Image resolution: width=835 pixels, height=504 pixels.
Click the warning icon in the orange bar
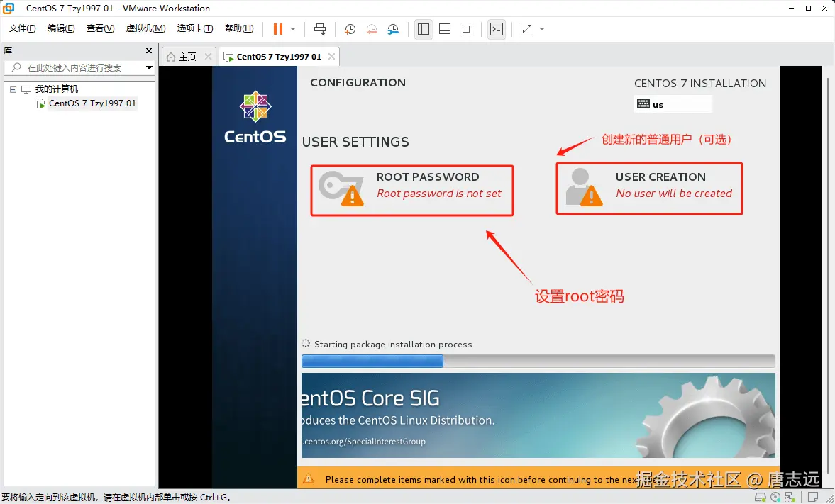tap(309, 479)
